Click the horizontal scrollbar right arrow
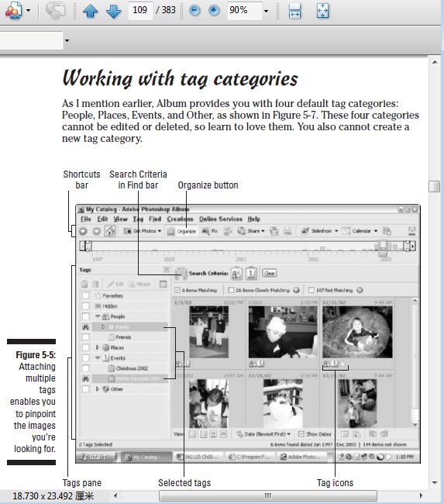This screenshot has width=444, height=504. click(x=421, y=495)
